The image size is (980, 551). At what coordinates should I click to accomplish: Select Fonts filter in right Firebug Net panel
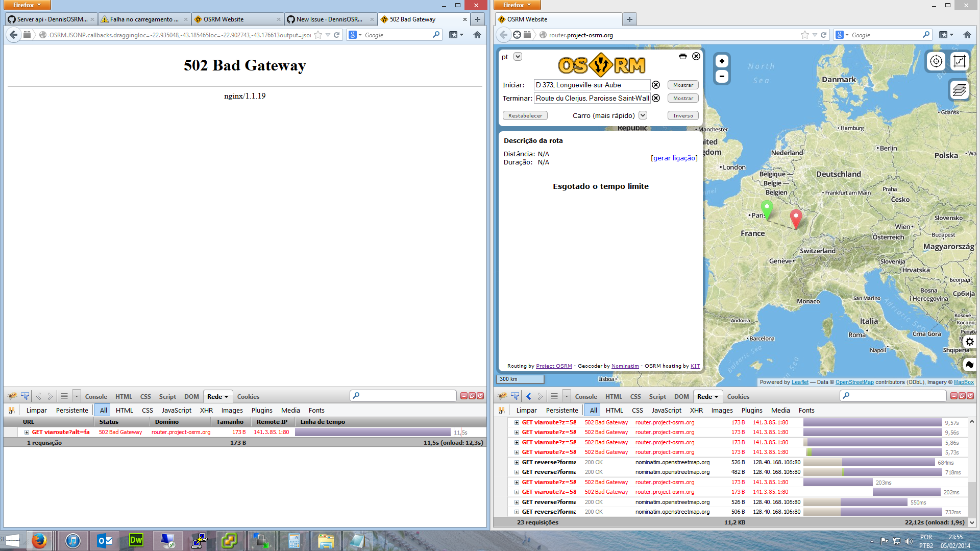coord(806,410)
